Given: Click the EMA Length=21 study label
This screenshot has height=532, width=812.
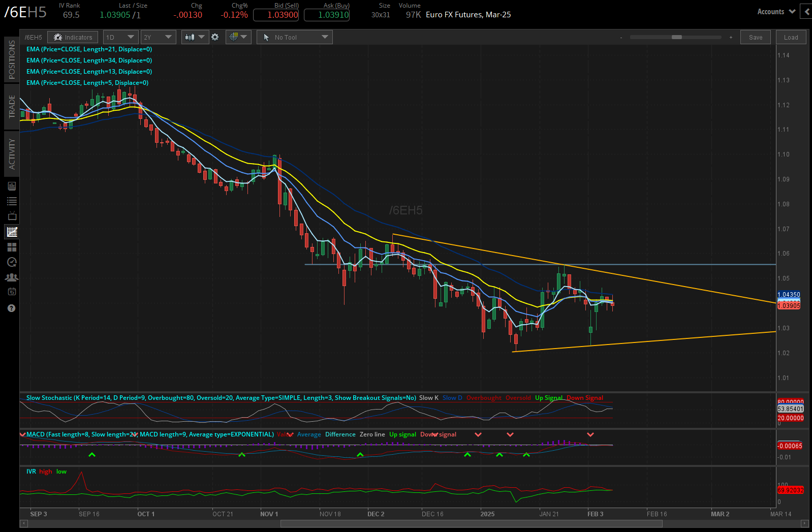Looking at the screenshot, I should (89, 49).
